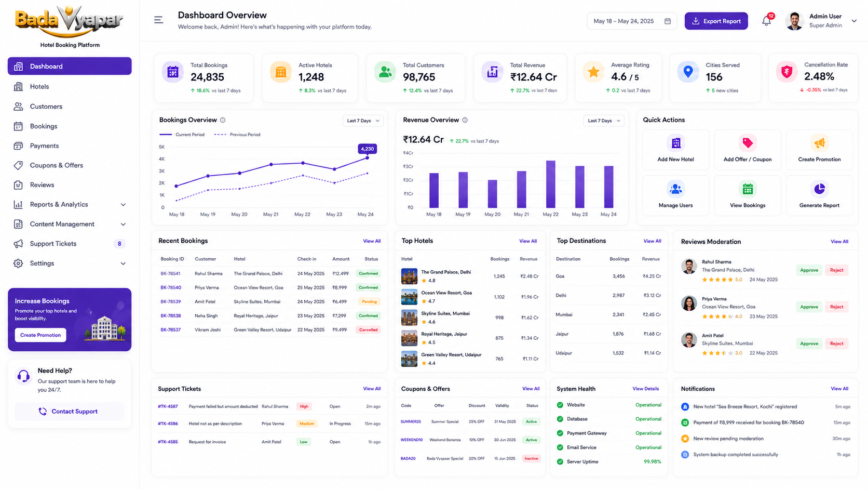Open coupon code SUMMER25
The width and height of the screenshot is (868, 489).
point(411,422)
